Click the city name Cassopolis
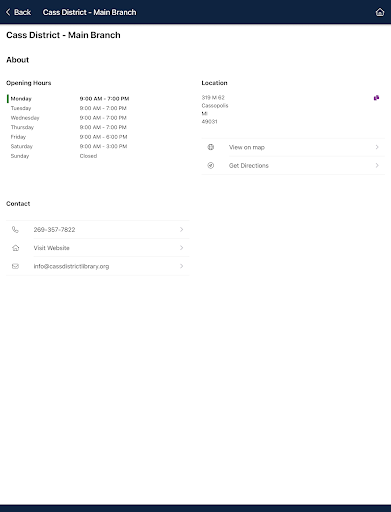This screenshot has width=391, height=512. click(x=215, y=105)
